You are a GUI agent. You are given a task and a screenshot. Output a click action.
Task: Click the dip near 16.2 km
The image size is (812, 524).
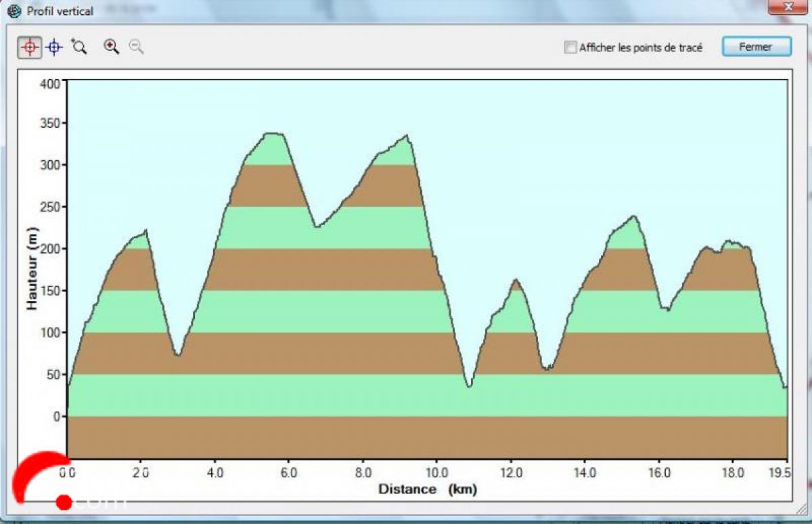tap(667, 310)
